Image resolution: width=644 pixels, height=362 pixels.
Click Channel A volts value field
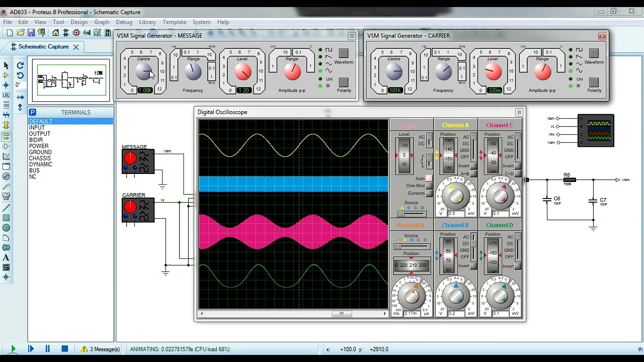[455, 214]
